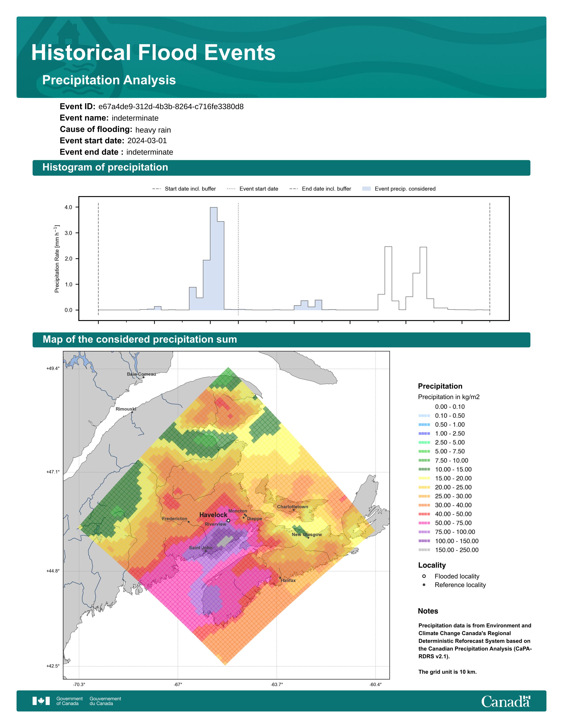Click the Canada wordmark logo in footer
Screen dimensions: 563x728
506,701
